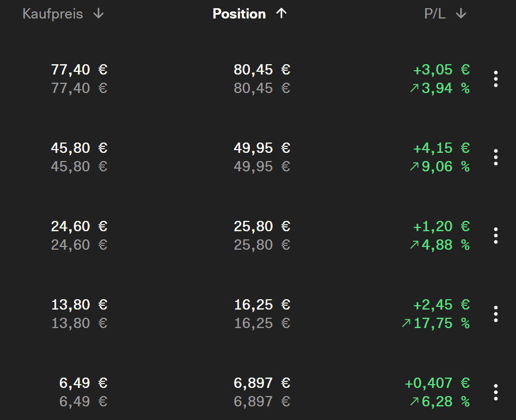Click the 45,80 € purchase price
Screen dimensions: 516x420
click(79, 148)
